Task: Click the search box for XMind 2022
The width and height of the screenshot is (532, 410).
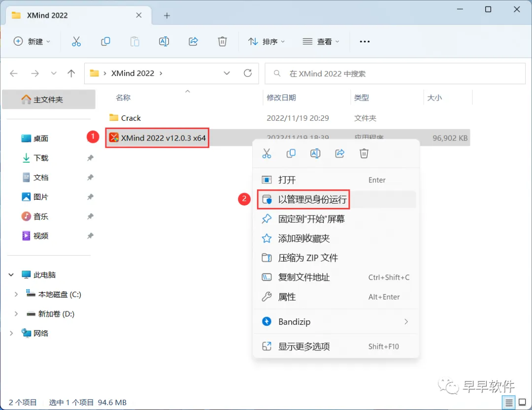Action: pos(395,73)
